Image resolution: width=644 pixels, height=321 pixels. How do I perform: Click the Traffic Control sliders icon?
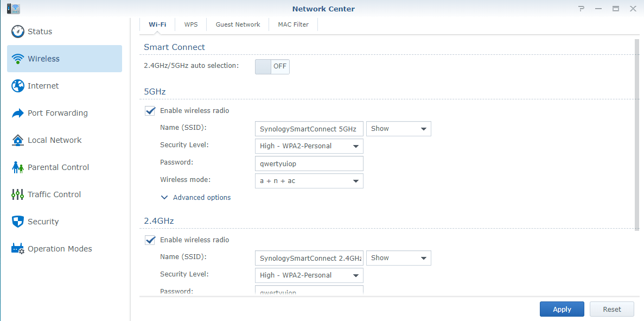coord(18,194)
